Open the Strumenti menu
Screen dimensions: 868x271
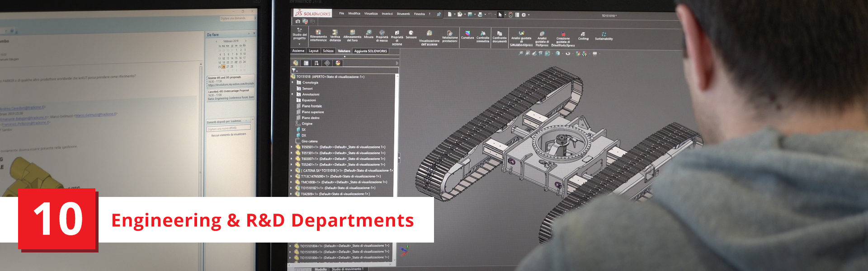[403, 14]
